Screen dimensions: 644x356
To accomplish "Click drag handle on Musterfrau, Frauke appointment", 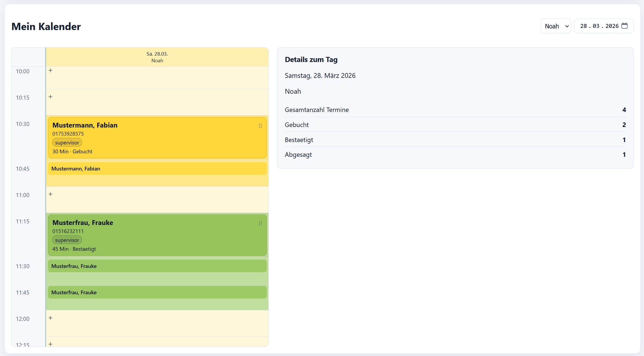I will pos(260,223).
